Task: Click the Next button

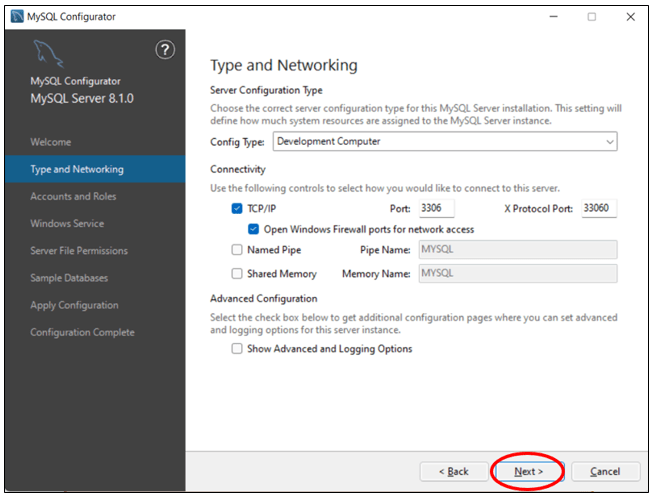Action: 528,471
